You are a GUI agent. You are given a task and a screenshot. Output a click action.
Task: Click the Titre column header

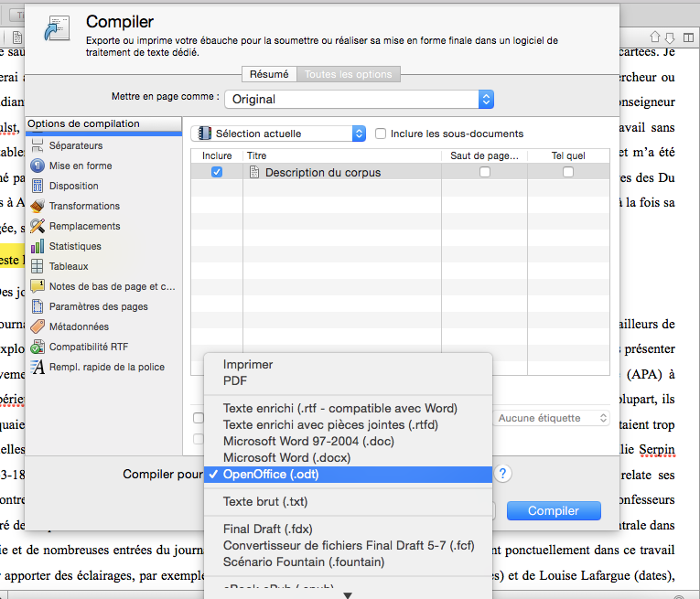pos(342,155)
